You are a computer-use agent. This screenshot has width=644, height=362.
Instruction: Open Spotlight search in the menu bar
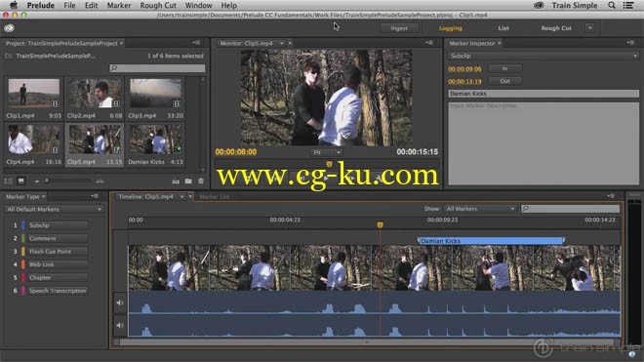612,5
